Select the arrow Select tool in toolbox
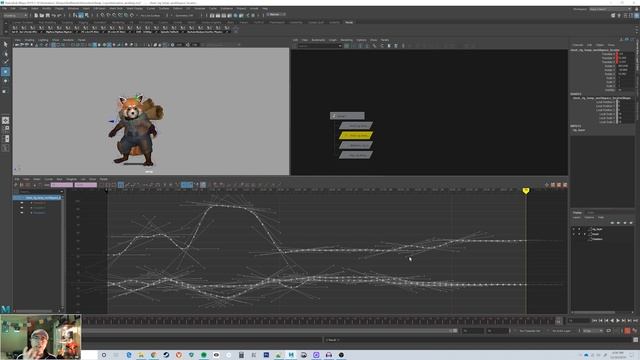Image resolution: width=640 pixels, height=360 pixels. pos(5,44)
